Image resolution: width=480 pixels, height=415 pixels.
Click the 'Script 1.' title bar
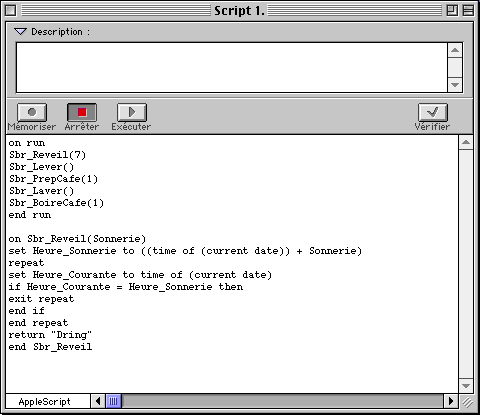coord(239,11)
